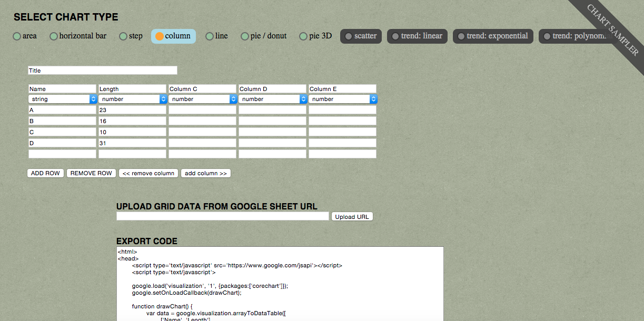
Task: Select the trend: linear option
Action: click(418, 36)
